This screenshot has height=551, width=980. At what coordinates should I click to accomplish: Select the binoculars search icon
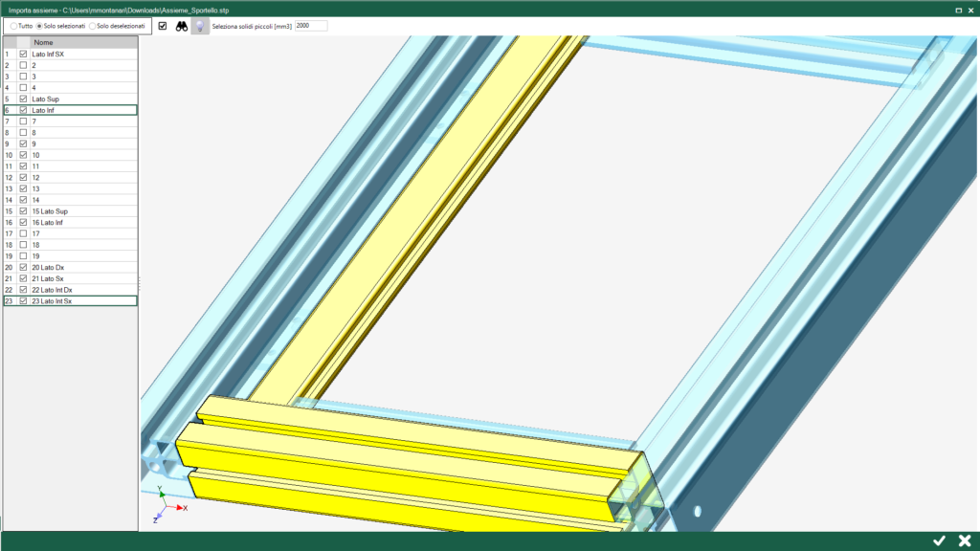point(181,26)
